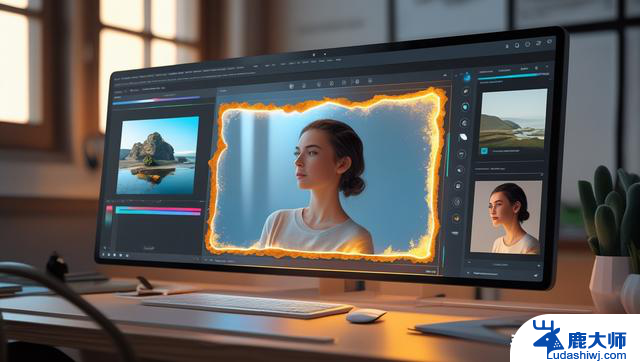Open the leftmost item in the top menu bar
The width and height of the screenshot is (640, 362).
pyautogui.click(x=117, y=77)
